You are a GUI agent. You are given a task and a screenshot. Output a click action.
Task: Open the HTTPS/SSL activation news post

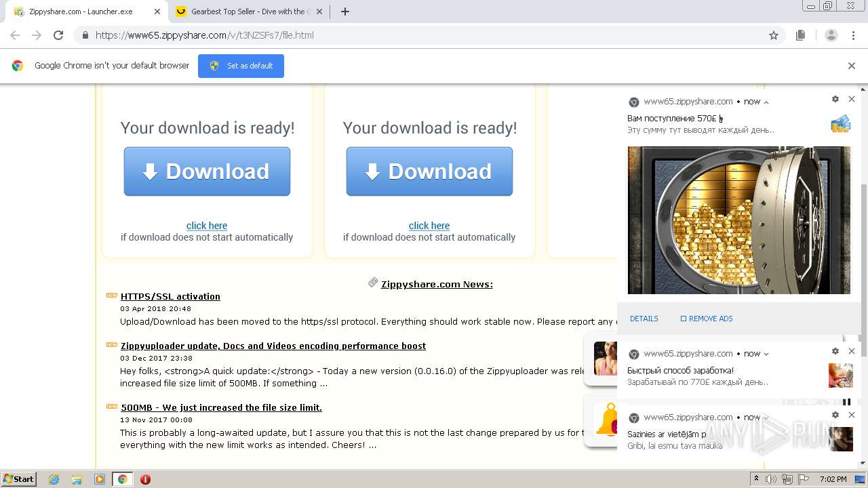click(x=170, y=296)
